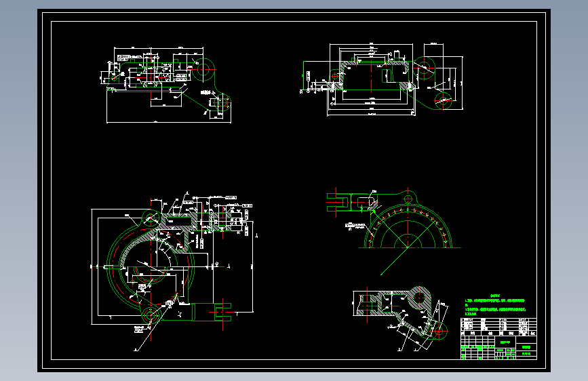Select the top-right hatched housing section view

tap(383, 79)
